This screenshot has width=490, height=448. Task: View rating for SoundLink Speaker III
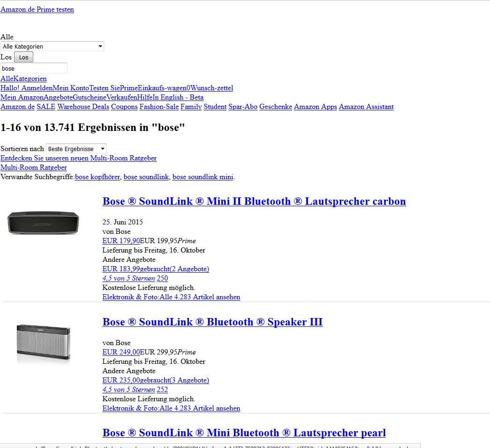[129, 390]
